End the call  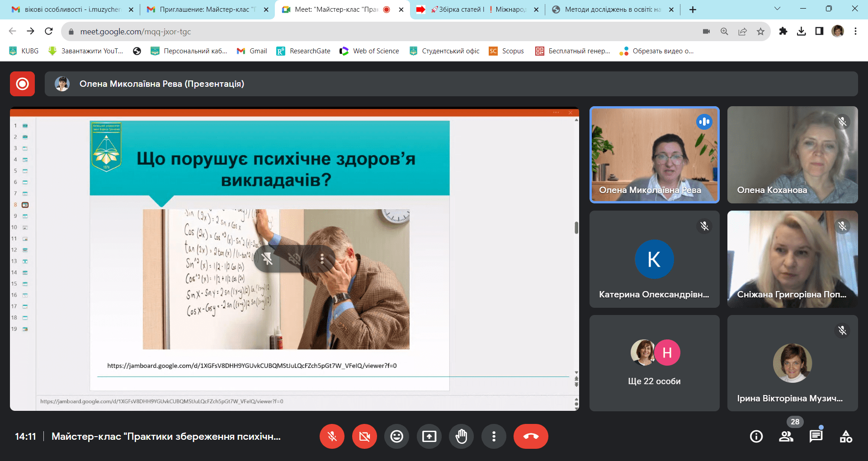(530, 436)
